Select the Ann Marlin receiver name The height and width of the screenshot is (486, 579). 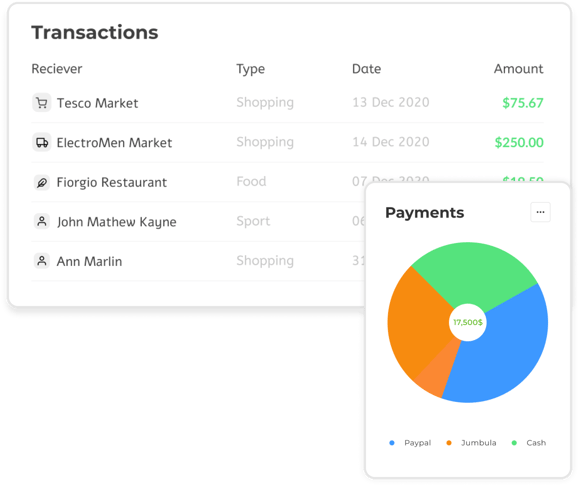point(89,261)
